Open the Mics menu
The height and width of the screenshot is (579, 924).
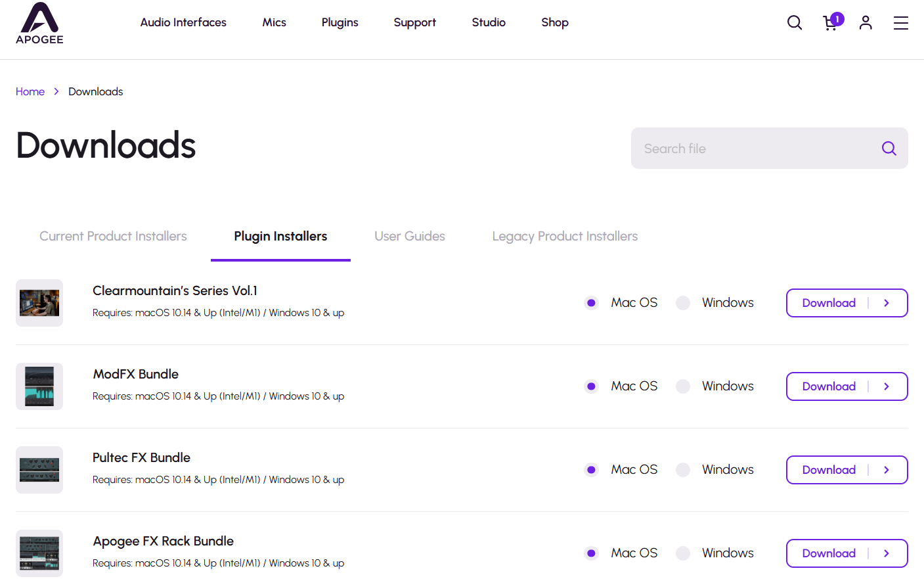click(x=274, y=22)
